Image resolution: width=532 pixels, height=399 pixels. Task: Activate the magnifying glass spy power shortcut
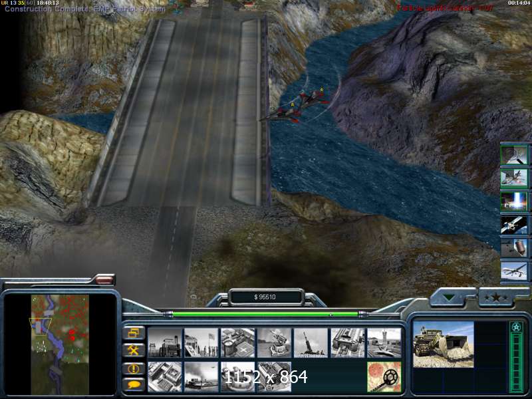pos(514,155)
